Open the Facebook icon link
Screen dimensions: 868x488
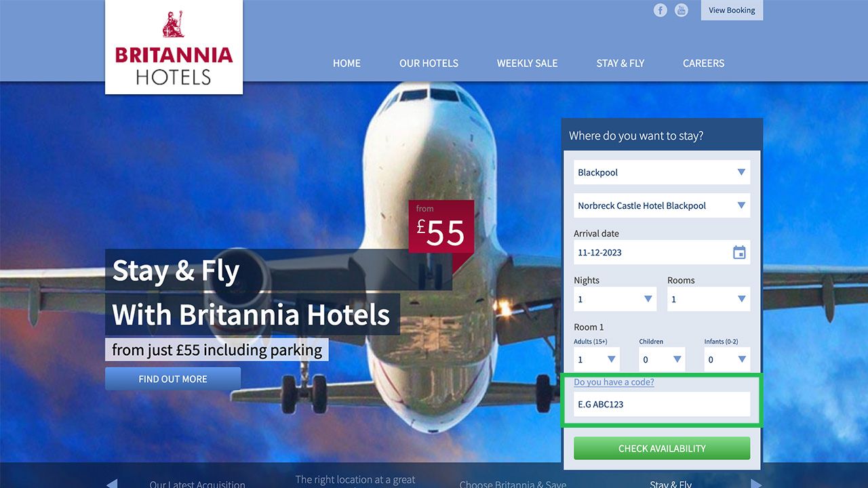pos(660,10)
